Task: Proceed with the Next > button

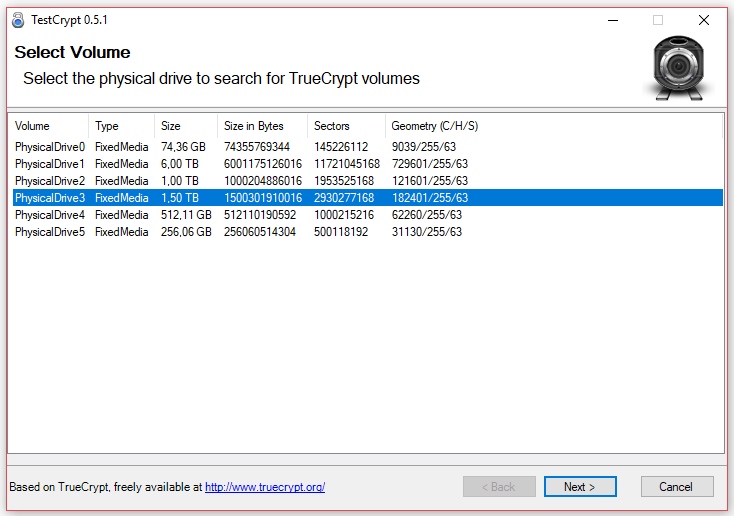Action: pyautogui.click(x=580, y=487)
